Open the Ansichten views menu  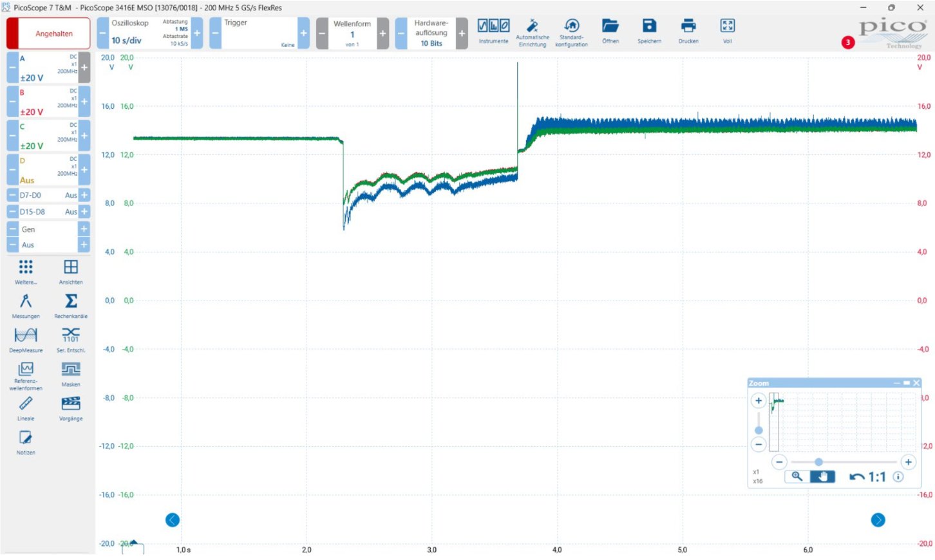click(71, 272)
